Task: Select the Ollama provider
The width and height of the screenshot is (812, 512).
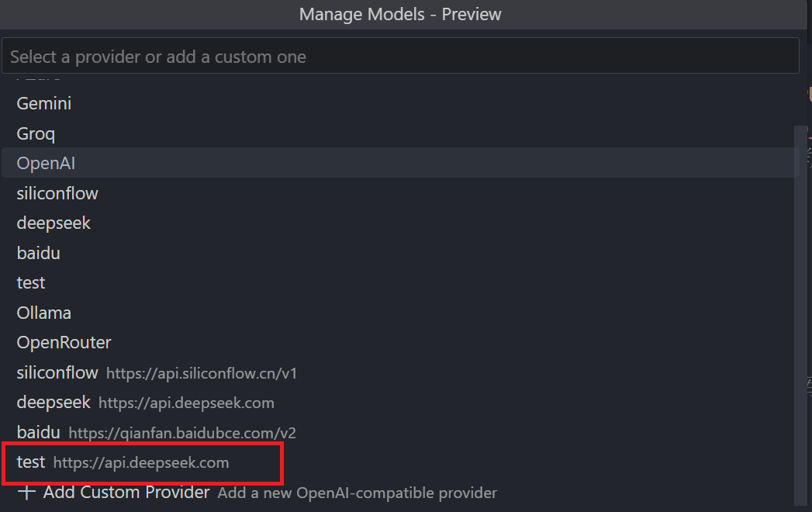Action: point(43,313)
